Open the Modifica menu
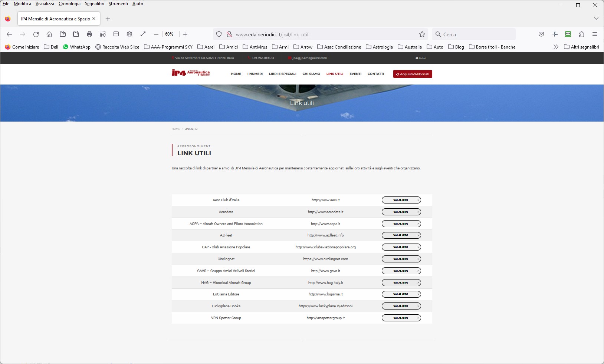The height and width of the screenshot is (364, 604). tap(22, 4)
